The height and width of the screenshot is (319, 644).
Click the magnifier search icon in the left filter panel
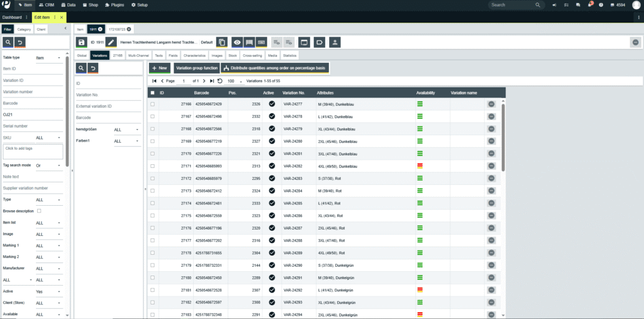pyautogui.click(x=8, y=42)
